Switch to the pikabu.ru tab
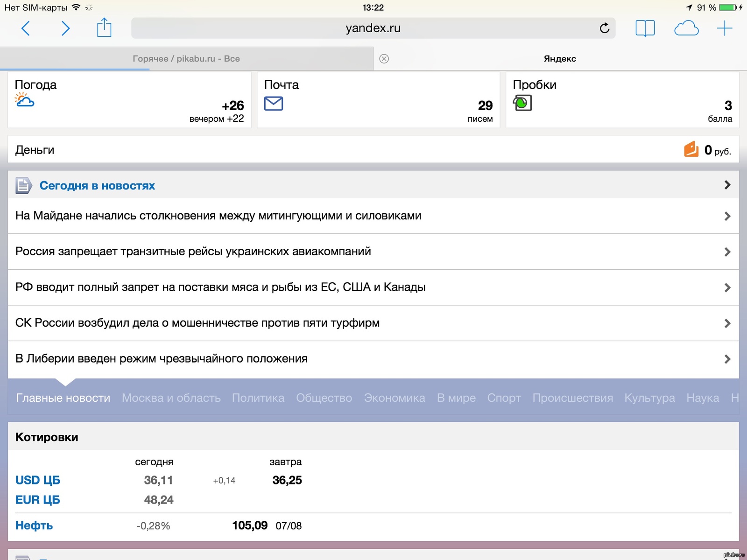The width and height of the screenshot is (747, 560). pos(186,59)
